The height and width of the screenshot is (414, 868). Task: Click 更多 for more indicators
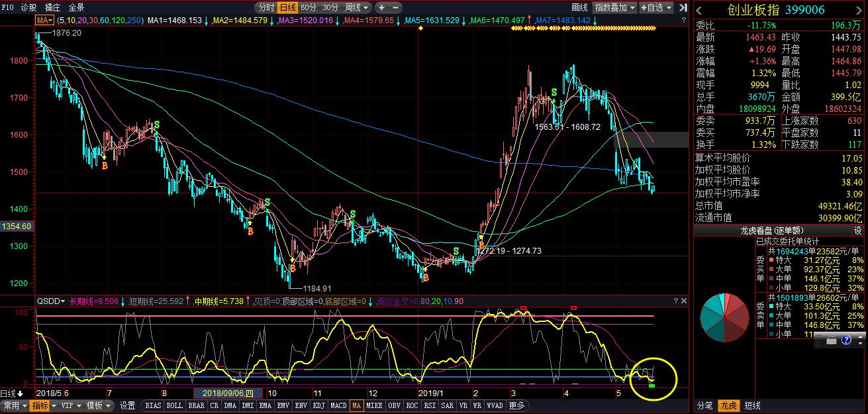click(x=517, y=405)
